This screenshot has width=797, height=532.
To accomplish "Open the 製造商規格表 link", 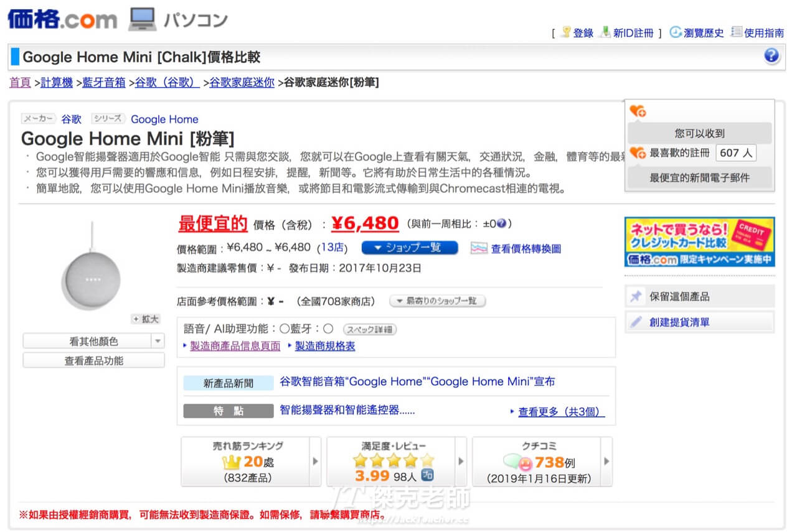I will [x=324, y=346].
